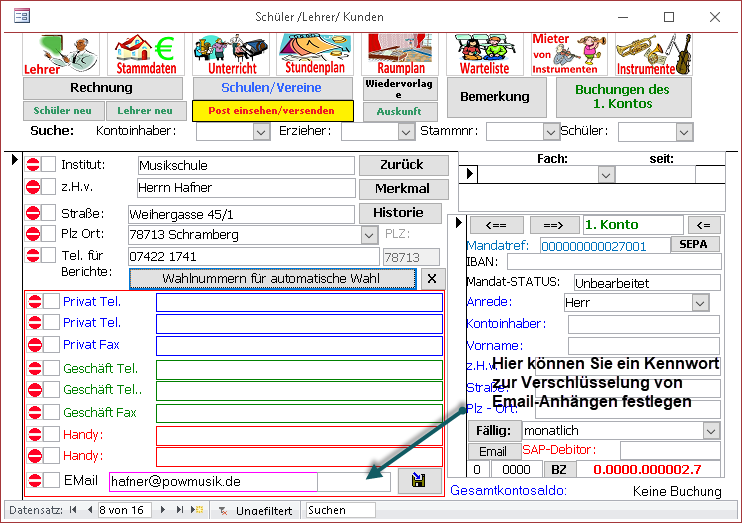
Task: Click the save disk icon beside EMail
Action: pyautogui.click(x=418, y=481)
